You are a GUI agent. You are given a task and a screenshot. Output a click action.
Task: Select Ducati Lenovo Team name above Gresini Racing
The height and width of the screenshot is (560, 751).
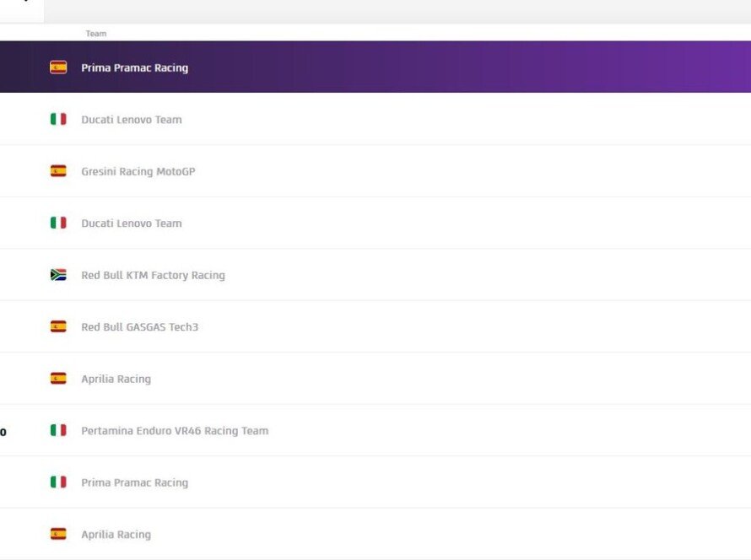coord(131,120)
